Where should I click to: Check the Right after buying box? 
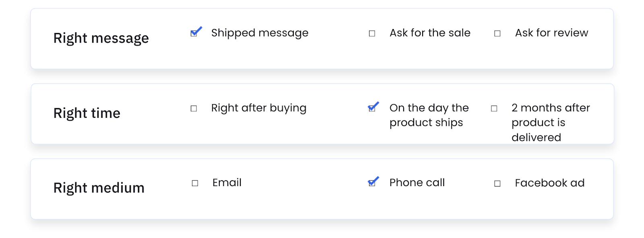pos(194,109)
